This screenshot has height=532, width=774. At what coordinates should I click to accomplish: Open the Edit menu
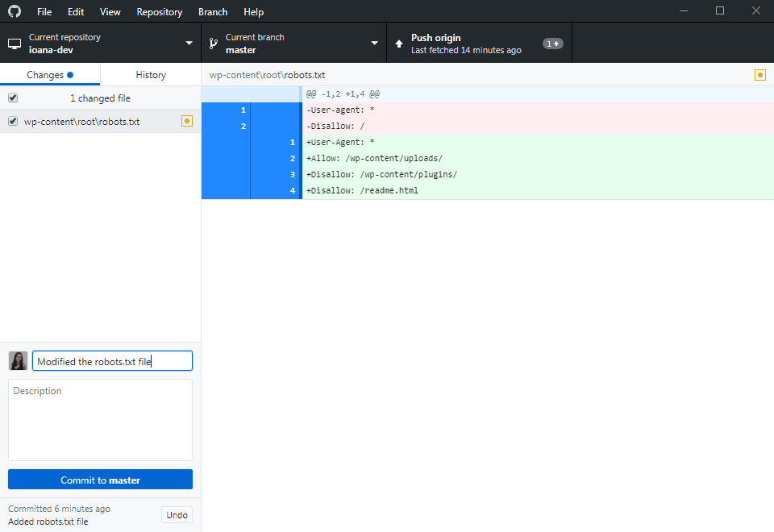[76, 12]
